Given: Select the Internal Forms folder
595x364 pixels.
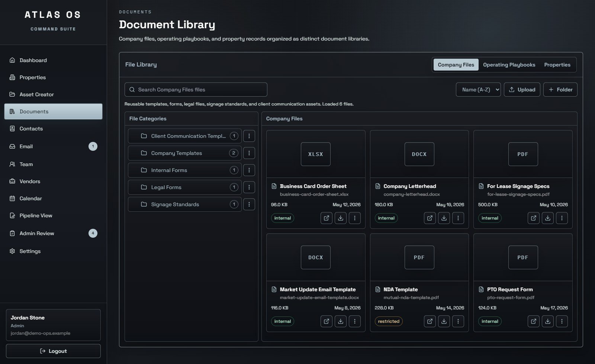Looking at the screenshot, I should 184,170.
